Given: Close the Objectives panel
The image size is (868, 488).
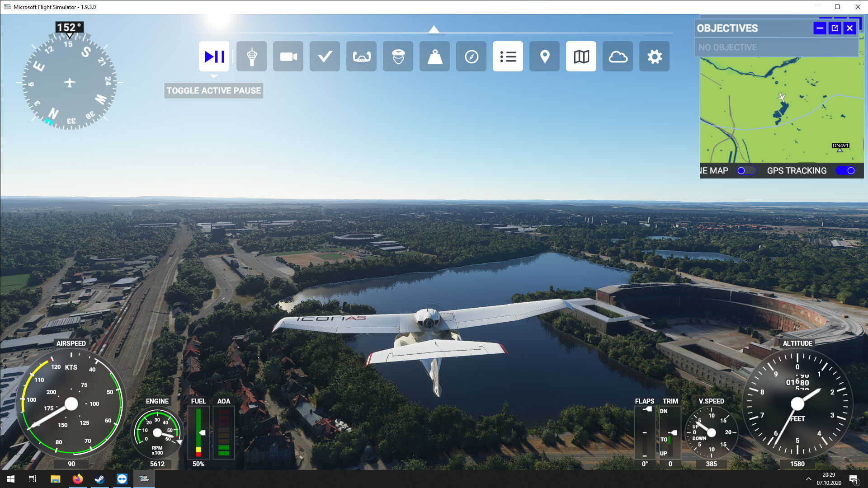Looking at the screenshot, I should tap(849, 28).
